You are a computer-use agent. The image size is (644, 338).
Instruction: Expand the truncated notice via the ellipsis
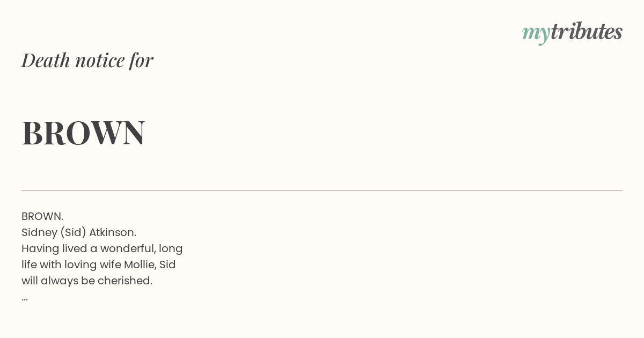point(25,298)
